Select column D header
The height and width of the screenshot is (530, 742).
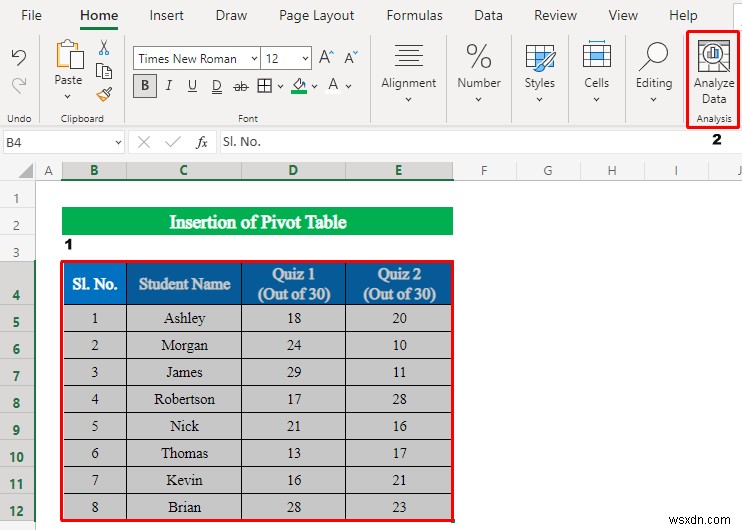click(293, 170)
